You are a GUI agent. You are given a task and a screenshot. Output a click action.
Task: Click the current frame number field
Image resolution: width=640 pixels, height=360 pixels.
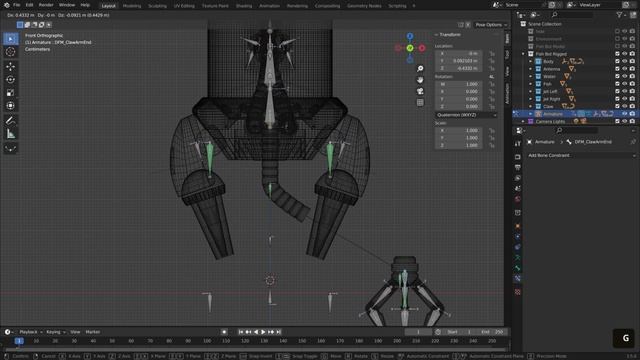pyautogui.click(x=418, y=332)
